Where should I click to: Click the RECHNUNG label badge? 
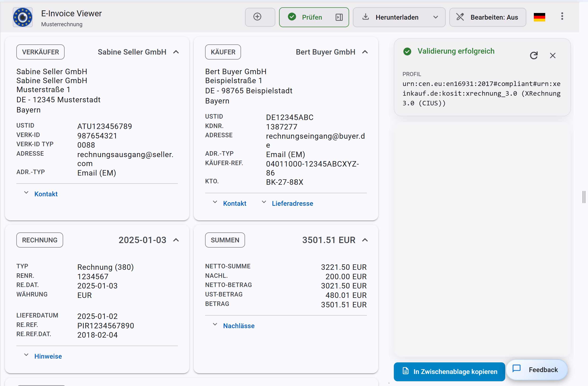coord(40,240)
